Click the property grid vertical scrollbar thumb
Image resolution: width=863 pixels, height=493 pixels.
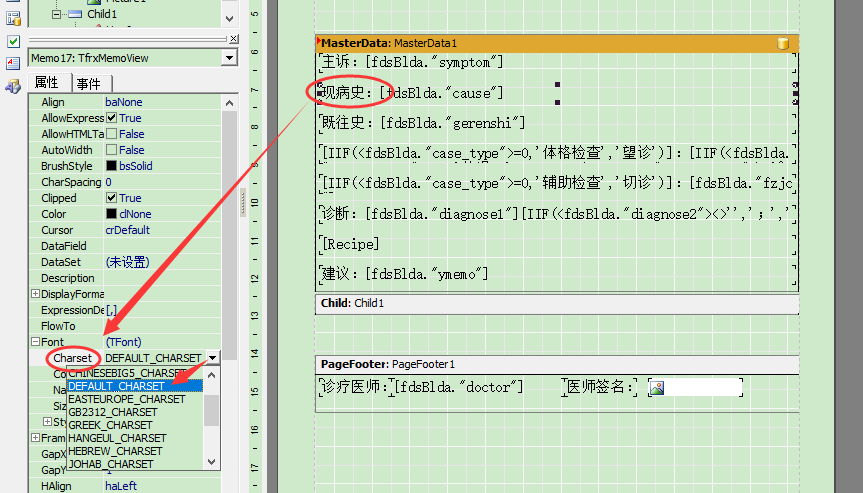click(x=230, y=235)
